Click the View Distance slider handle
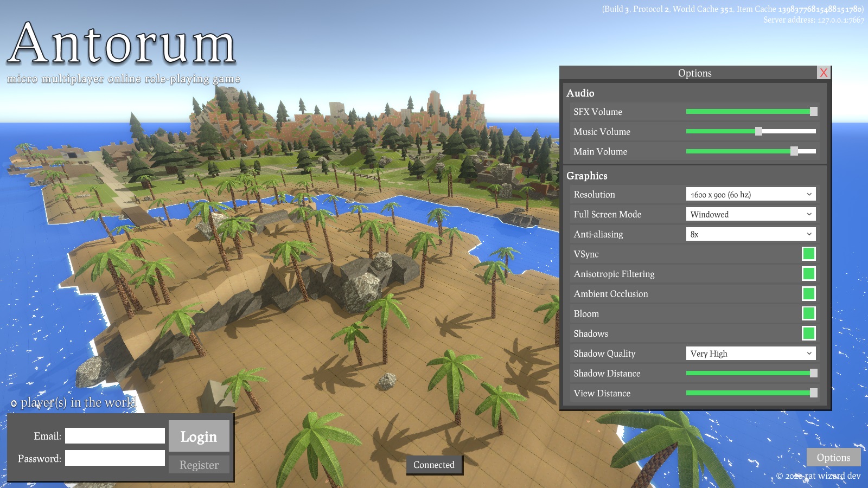The width and height of the screenshot is (868, 488). pyautogui.click(x=813, y=393)
